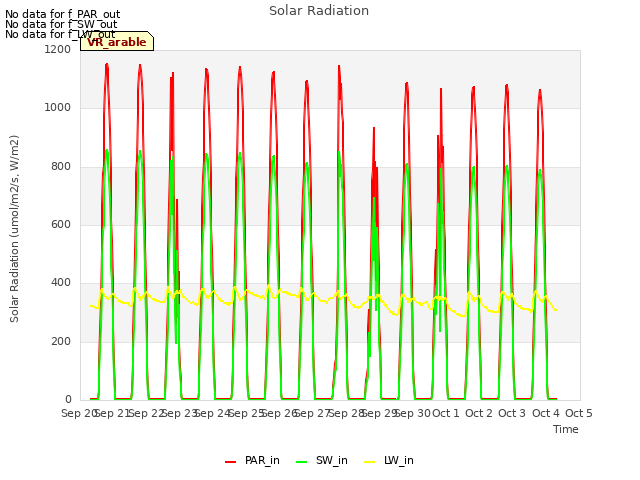Click the Sep 30 x-axis tick label
The image size is (640, 480).
tap(413, 413)
